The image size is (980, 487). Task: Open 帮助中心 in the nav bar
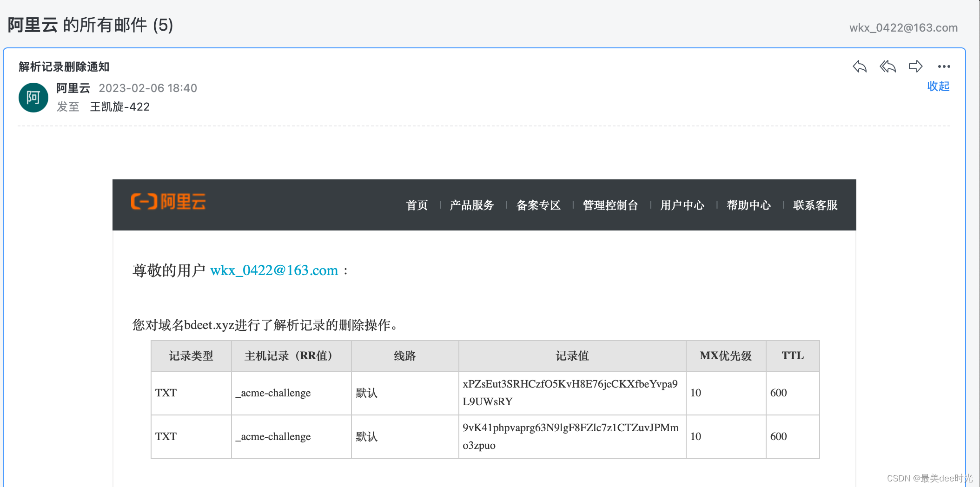[x=749, y=205]
